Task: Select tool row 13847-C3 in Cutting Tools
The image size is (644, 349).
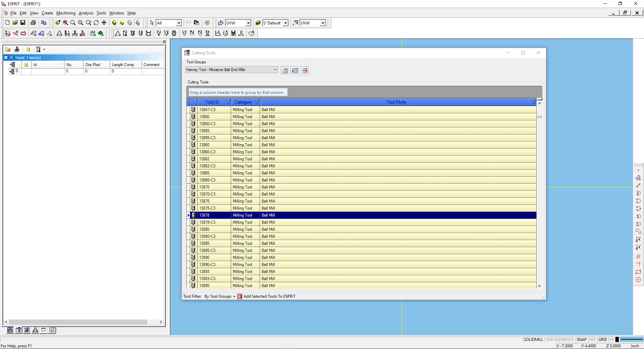Action: (362, 110)
